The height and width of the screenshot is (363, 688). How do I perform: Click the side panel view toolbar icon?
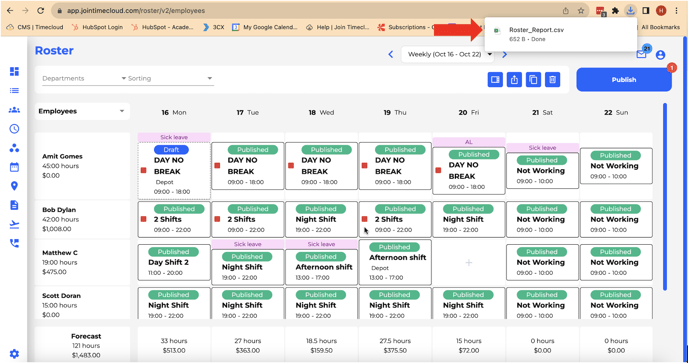495,79
